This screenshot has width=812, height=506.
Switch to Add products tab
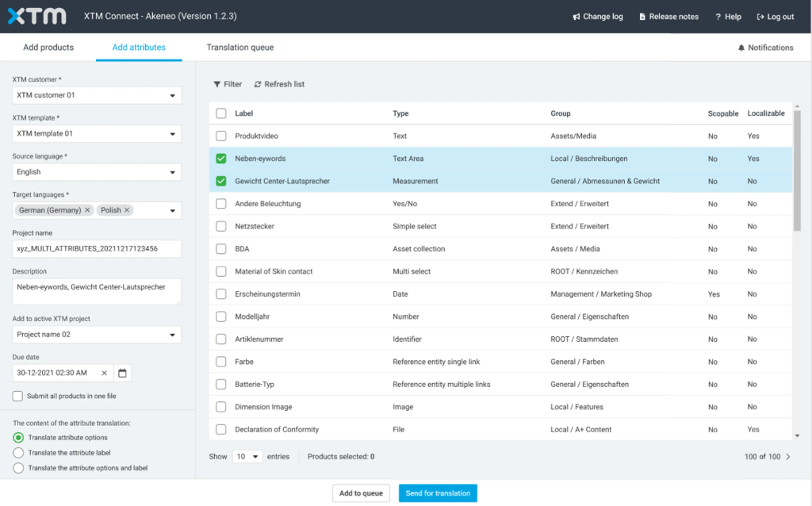click(48, 47)
